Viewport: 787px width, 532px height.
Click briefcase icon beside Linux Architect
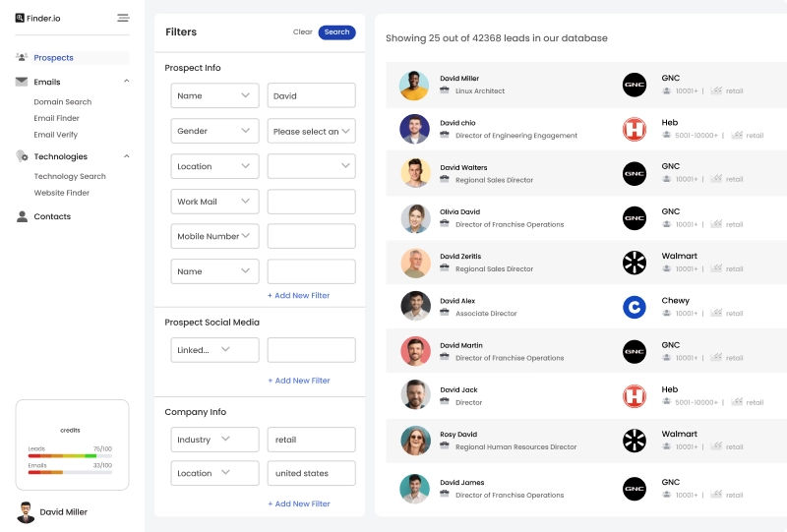pyautogui.click(x=445, y=90)
